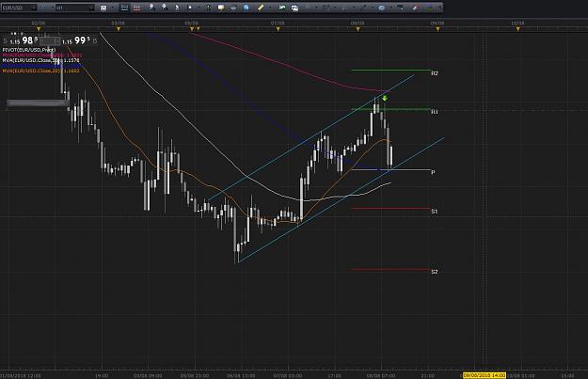Open the EUR/USD instrument dropdown
588x379 pixels.
pos(19,8)
